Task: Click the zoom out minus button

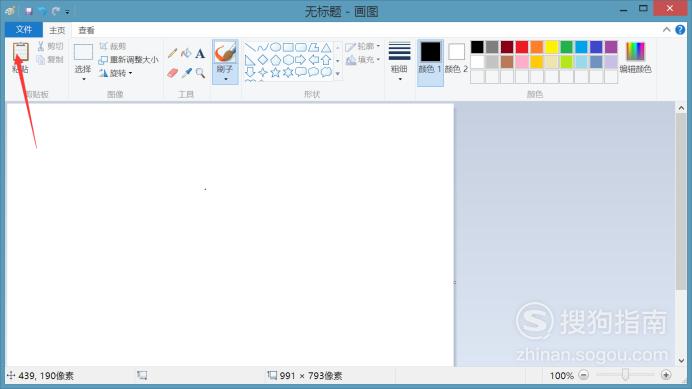Action: pos(583,375)
